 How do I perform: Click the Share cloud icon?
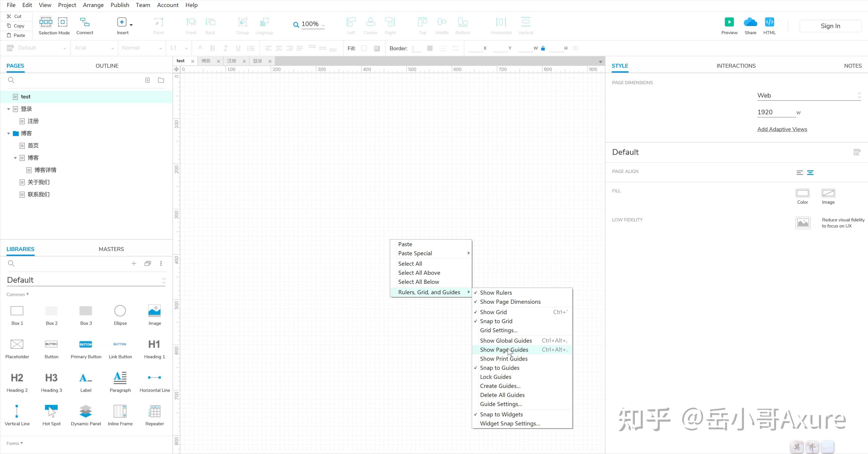click(x=750, y=22)
